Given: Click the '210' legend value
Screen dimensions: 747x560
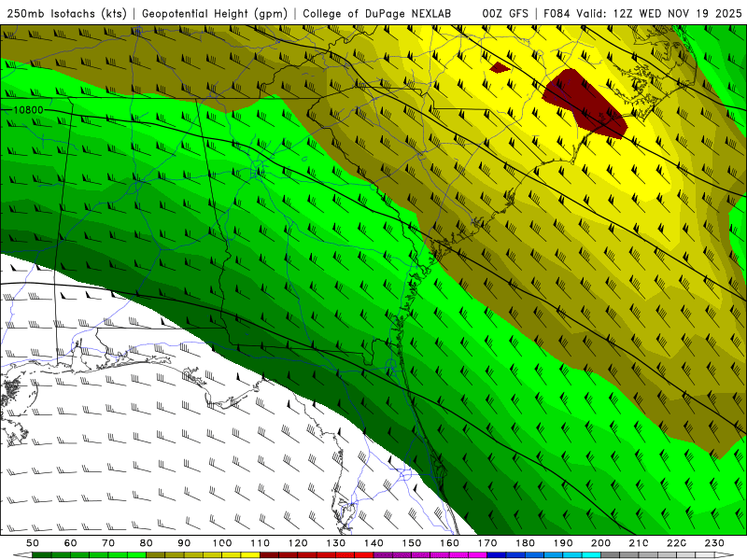Looking at the screenshot, I should [639, 543].
